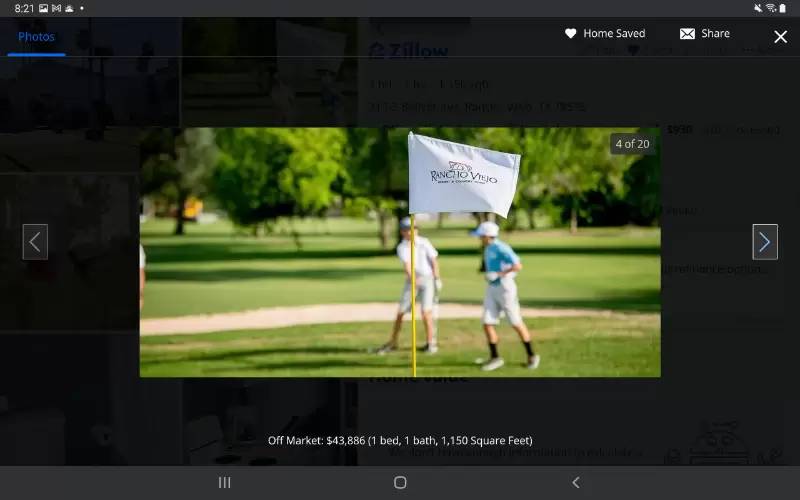Image resolution: width=800 pixels, height=500 pixels.
Task: Tap the 4 of 20 photo counter
Action: pyautogui.click(x=632, y=144)
